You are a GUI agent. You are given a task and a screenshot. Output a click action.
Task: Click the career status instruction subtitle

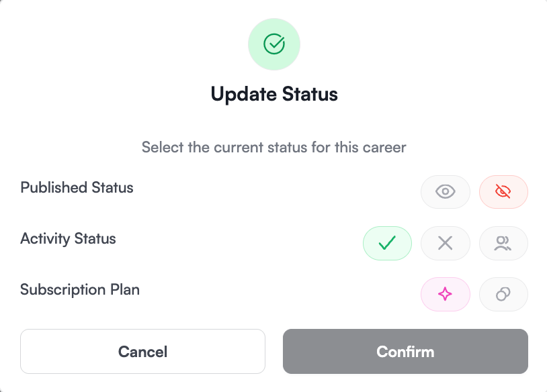pos(273,147)
